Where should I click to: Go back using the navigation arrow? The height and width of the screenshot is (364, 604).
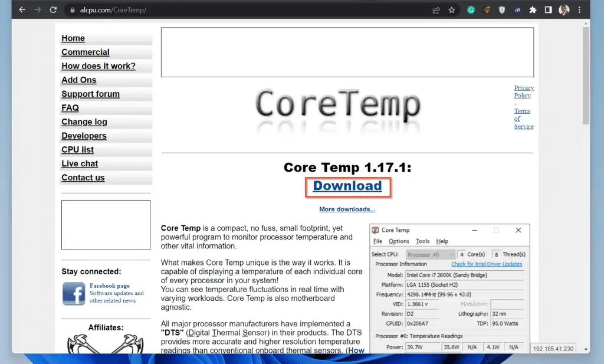(22, 9)
